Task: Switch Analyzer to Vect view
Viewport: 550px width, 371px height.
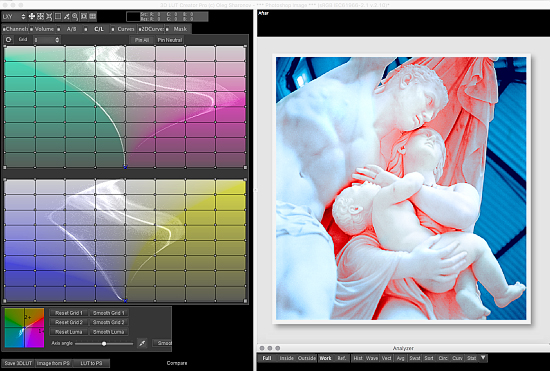Action: 386,358
